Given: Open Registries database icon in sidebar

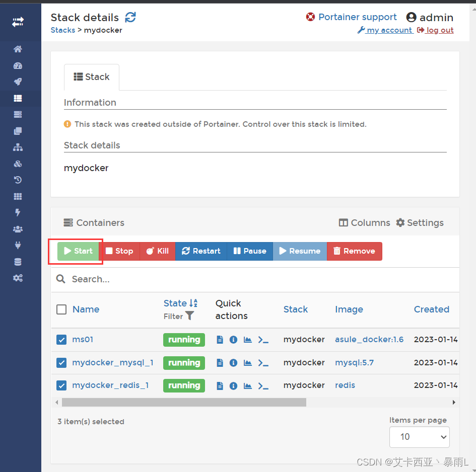Looking at the screenshot, I should coord(18,262).
